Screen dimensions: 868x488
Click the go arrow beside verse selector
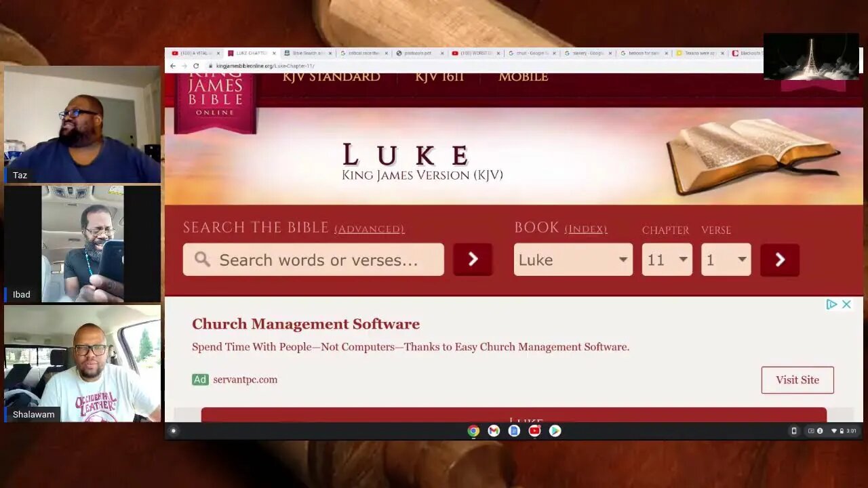point(780,260)
